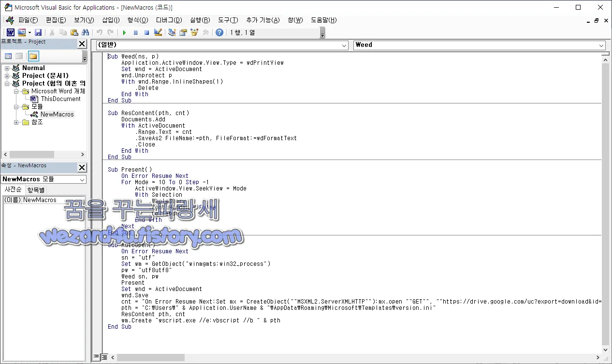Image resolution: width=612 pixels, height=364 pixels.
Task: Open the 디버그(D) menu
Action: [x=169, y=20]
